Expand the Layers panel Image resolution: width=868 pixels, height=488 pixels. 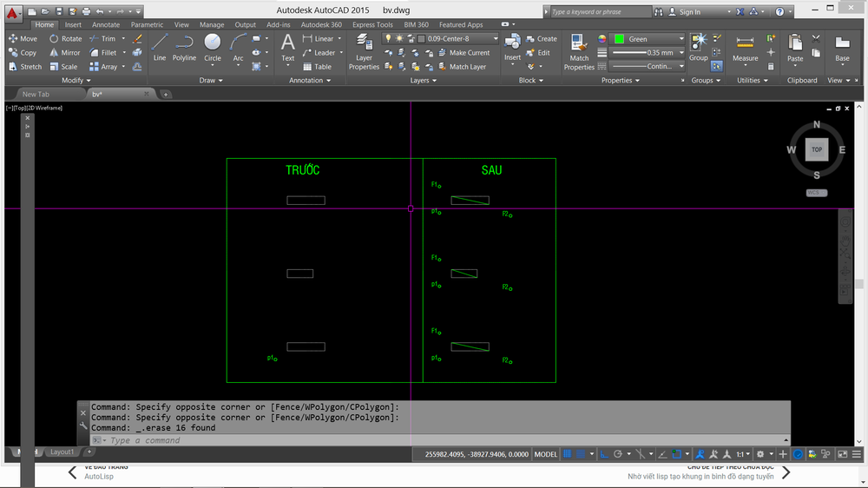click(x=423, y=80)
